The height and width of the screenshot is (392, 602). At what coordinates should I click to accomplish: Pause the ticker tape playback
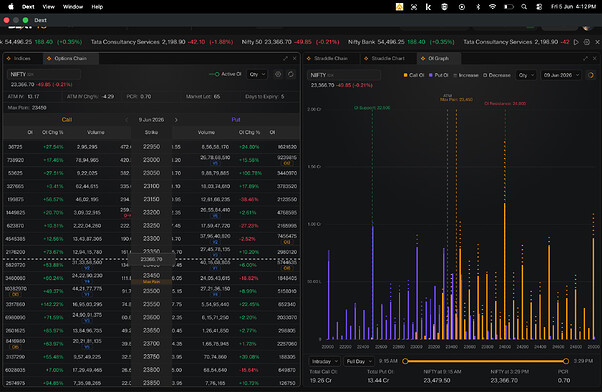(576, 42)
